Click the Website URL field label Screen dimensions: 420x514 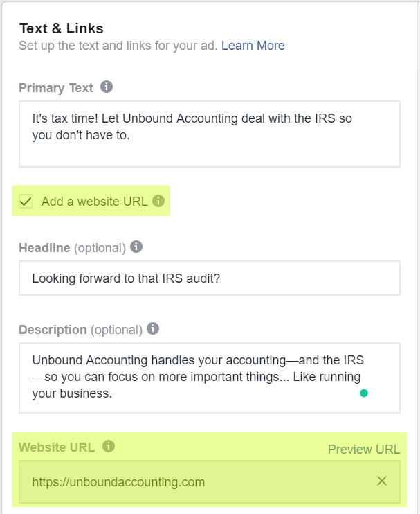57,447
